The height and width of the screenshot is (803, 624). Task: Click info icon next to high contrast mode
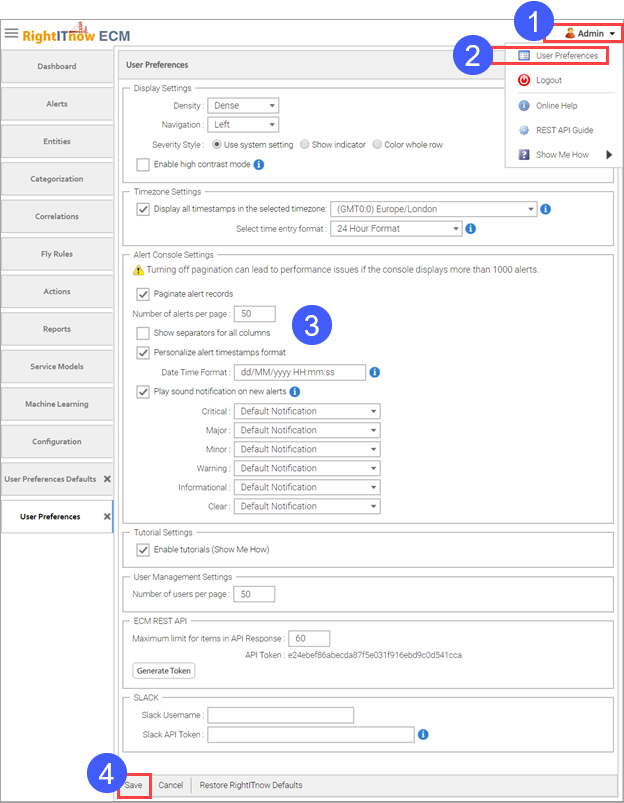[x=259, y=164]
